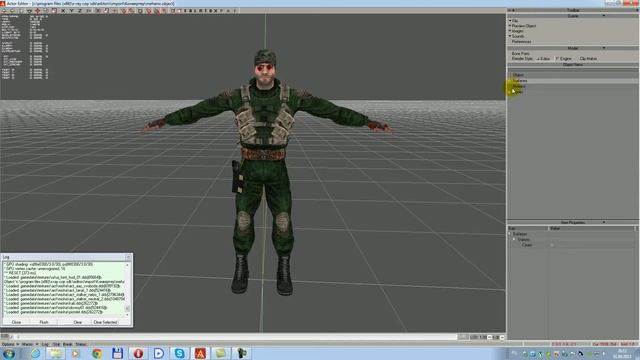Click Break in the bottom bar
640x360 pixels.
(x=67, y=344)
